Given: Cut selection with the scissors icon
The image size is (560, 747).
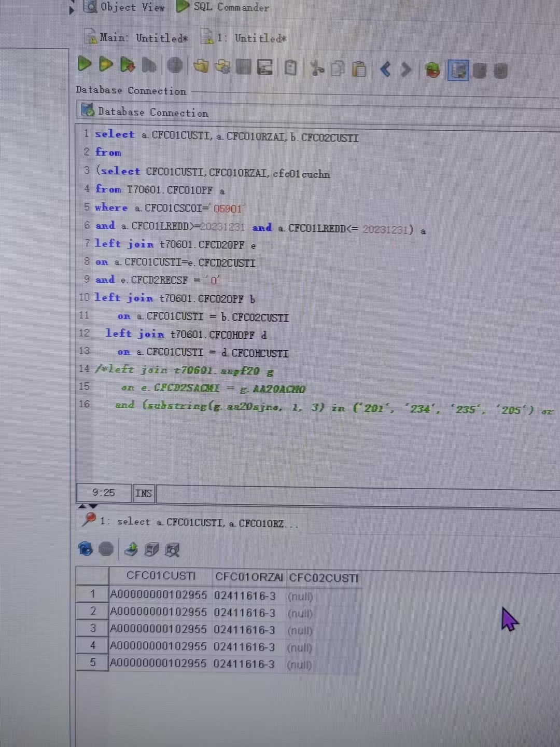Looking at the screenshot, I should point(317,68).
